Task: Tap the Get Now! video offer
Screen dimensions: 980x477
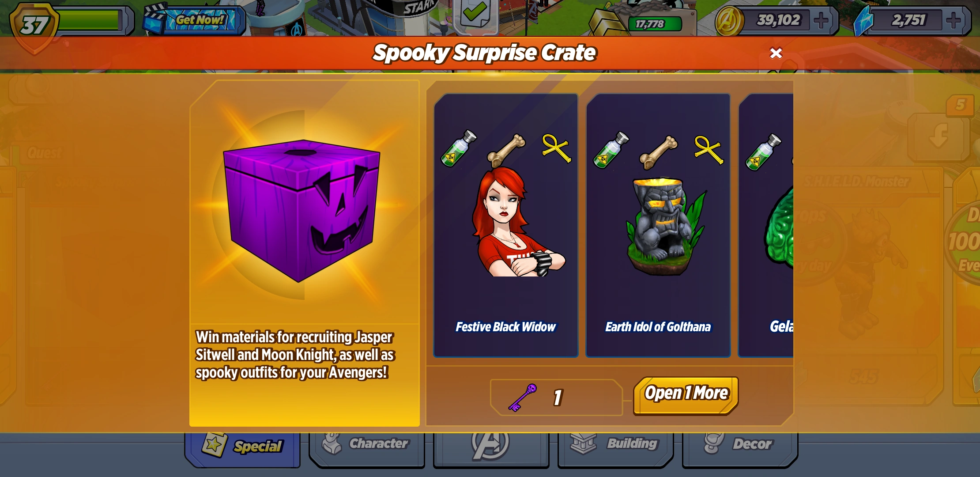Action: coord(194,20)
